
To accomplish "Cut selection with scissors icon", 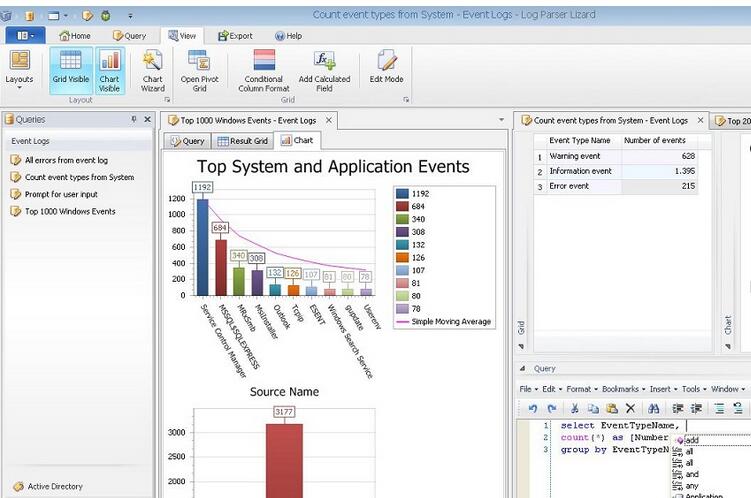I will point(574,408).
